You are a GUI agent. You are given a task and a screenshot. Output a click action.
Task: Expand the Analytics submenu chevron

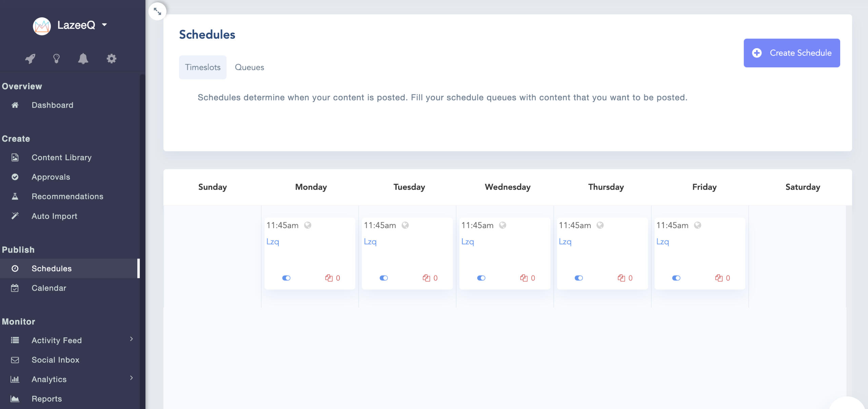point(132,378)
